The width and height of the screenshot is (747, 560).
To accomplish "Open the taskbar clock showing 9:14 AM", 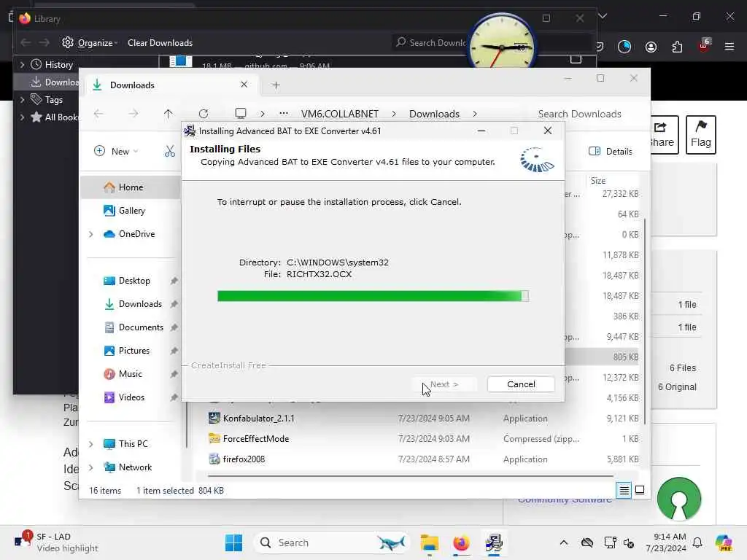I will 666,542.
